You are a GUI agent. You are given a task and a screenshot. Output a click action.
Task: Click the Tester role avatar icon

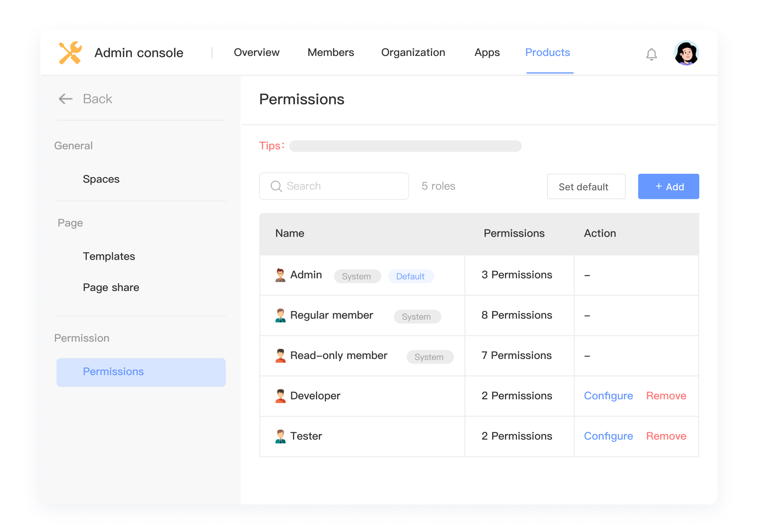tap(280, 436)
